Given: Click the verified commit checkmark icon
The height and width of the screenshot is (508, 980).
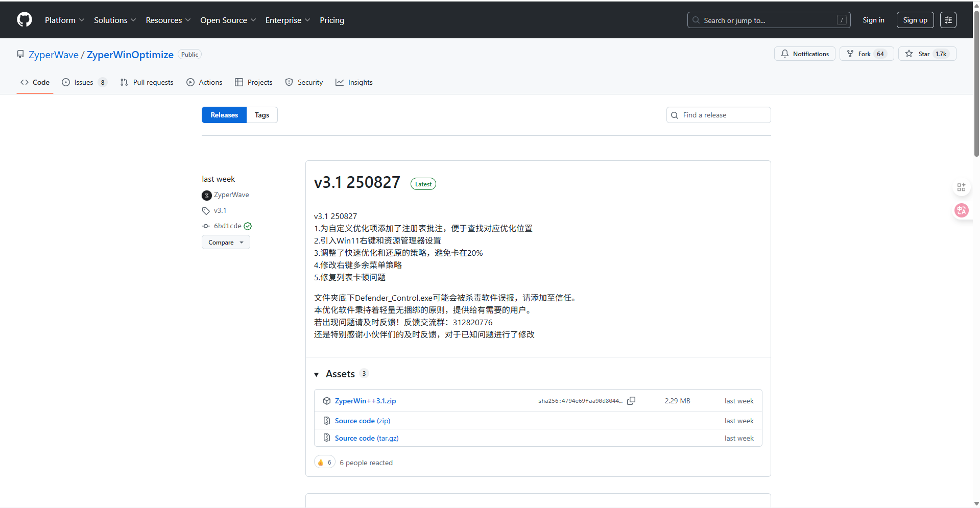Looking at the screenshot, I should point(248,226).
